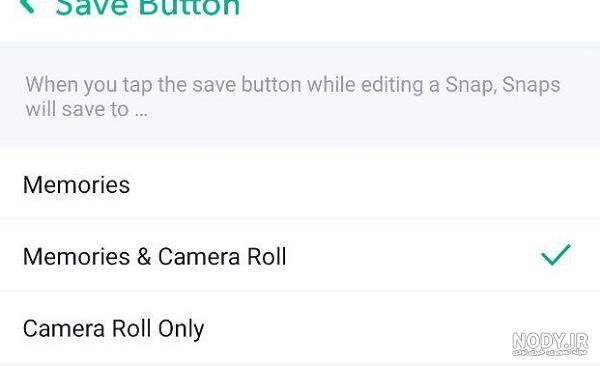The image size is (600, 366).
Task: Click the save button description text
Action: [293, 96]
